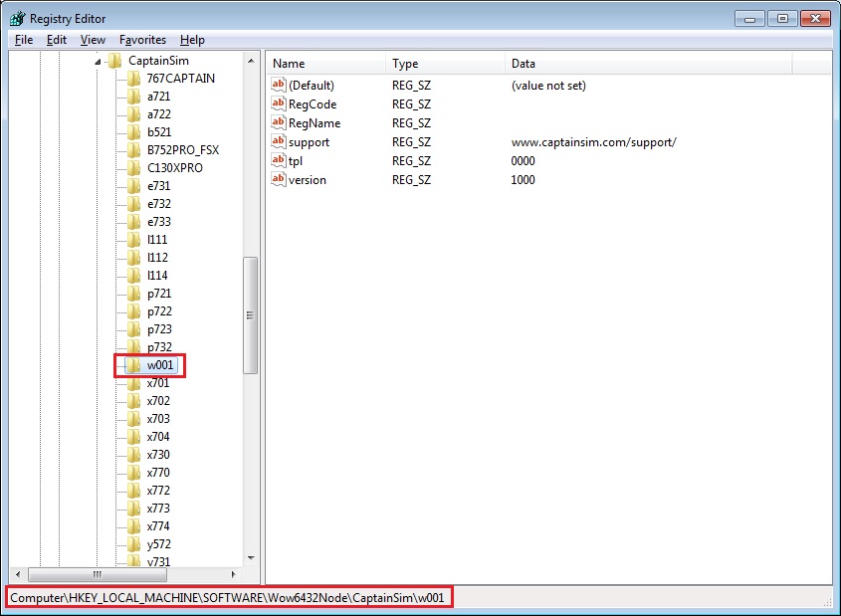Maximize the Registry Editor window
Viewport: 841px width, 616px height.
pos(782,19)
